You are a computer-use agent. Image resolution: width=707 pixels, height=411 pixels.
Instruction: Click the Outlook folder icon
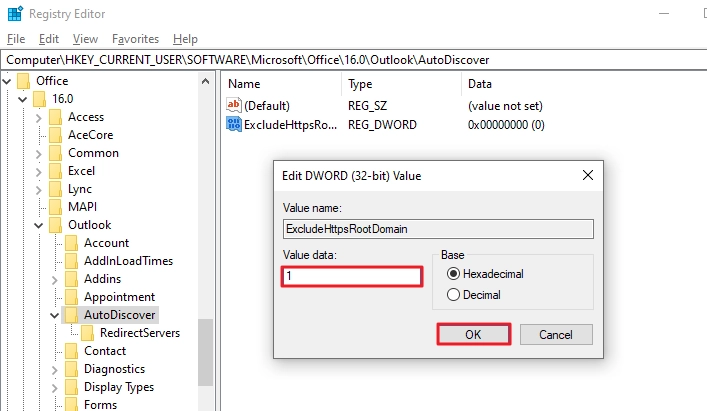(55, 225)
